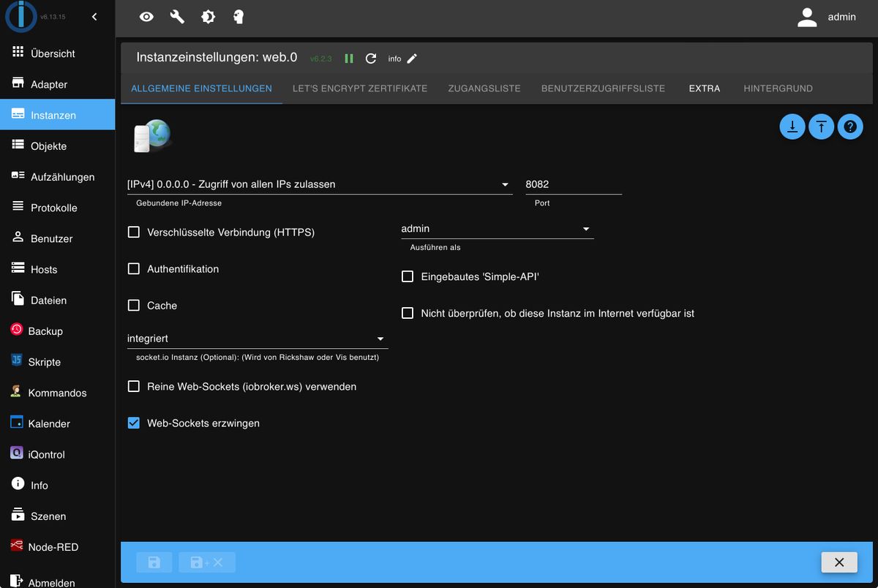Image resolution: width=878 pixels, height=588 pixels.
Task: Tick the Authentifikation checkbox
Action: [x=134, y=269]
